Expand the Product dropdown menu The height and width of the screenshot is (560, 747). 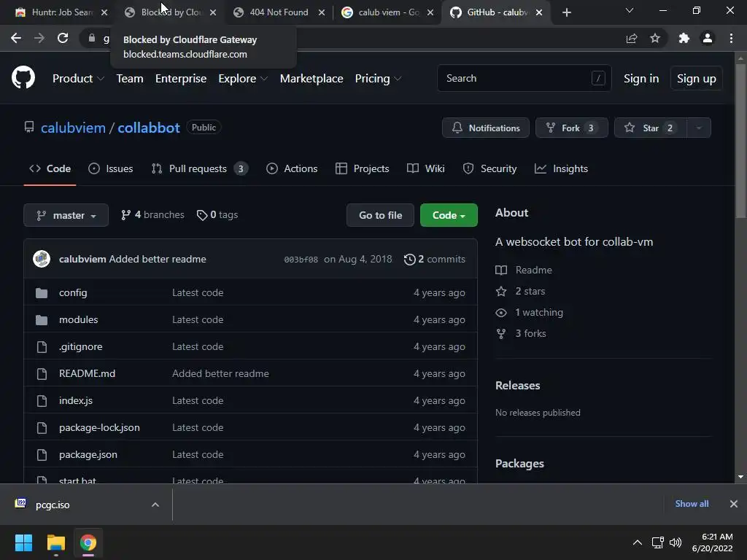(78, 79)
